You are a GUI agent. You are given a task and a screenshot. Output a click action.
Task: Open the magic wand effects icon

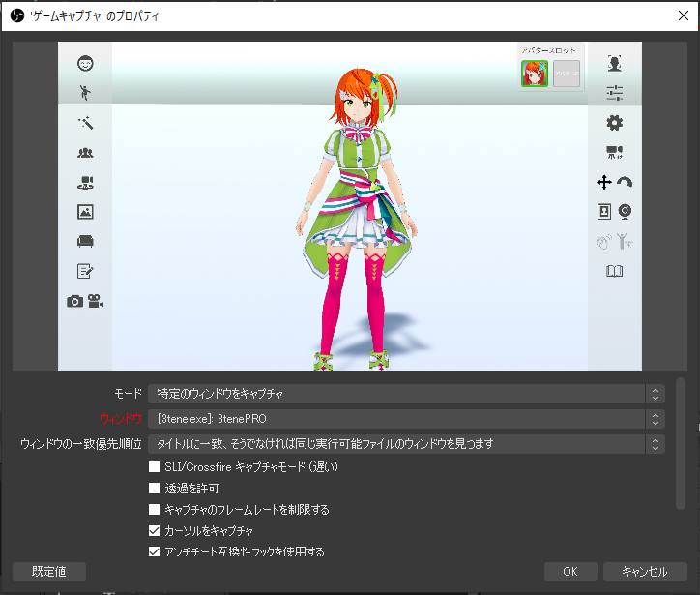tap(85, 123)
